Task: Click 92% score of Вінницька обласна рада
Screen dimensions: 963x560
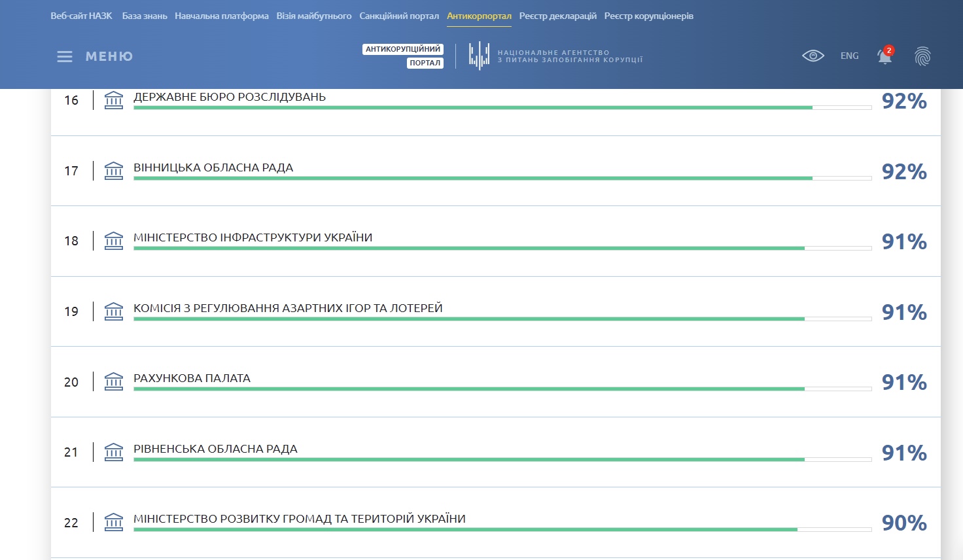Action: (x=904, y=171)
